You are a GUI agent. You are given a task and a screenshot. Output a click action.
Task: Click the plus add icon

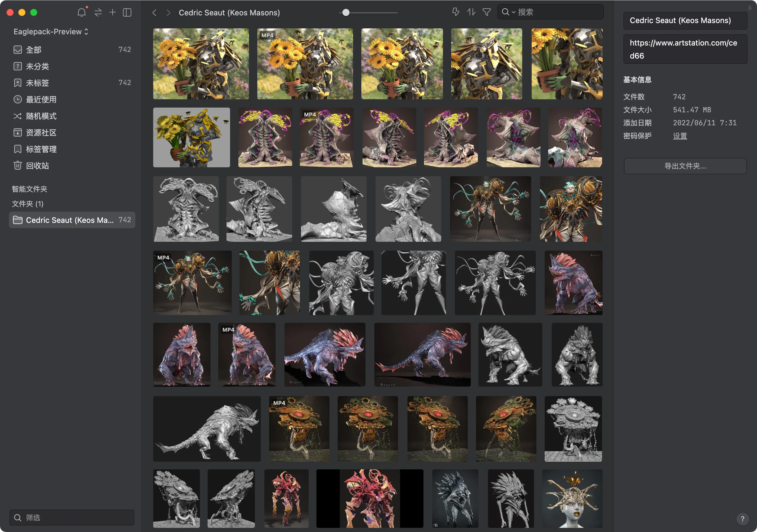pos(112,12)
